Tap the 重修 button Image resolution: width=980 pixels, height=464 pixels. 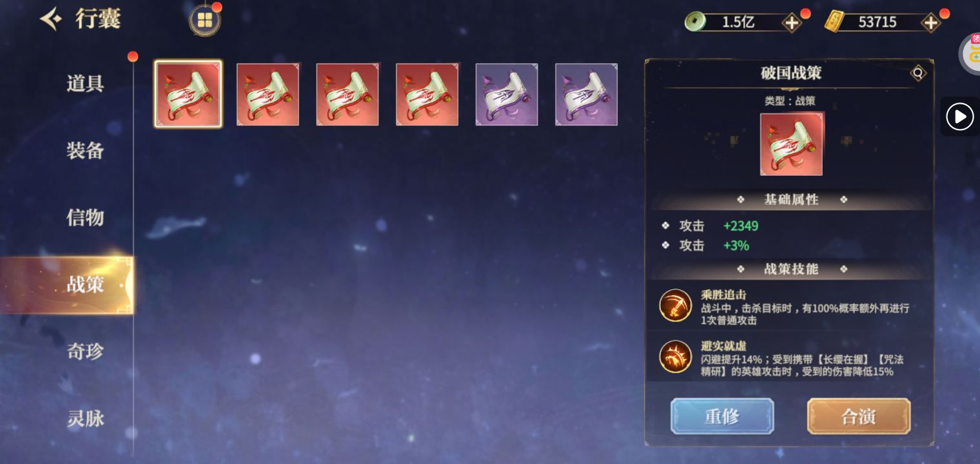click(x=722, y=416)
